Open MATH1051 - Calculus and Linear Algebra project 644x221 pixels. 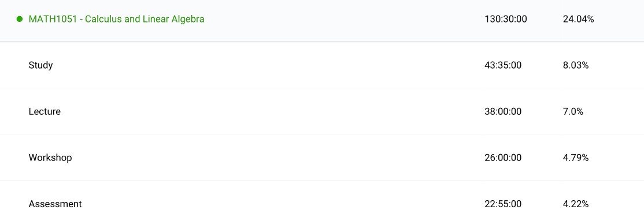click(116, 19)
